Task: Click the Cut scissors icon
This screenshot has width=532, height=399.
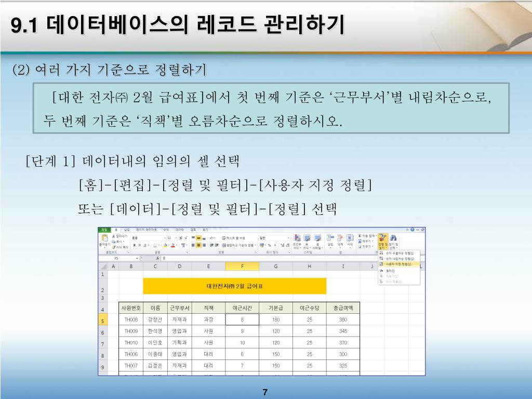Action: (x=114, y=236)
